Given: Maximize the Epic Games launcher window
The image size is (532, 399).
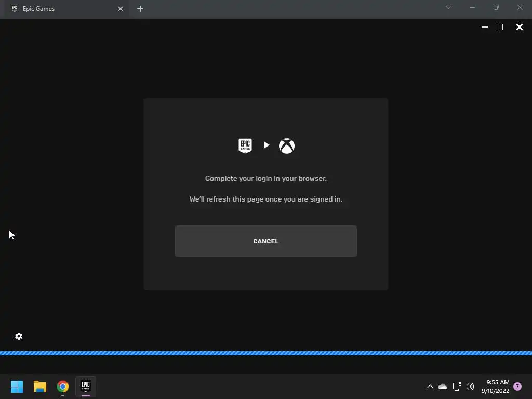Looking at the screenshot, I should (x=500, y=27).
